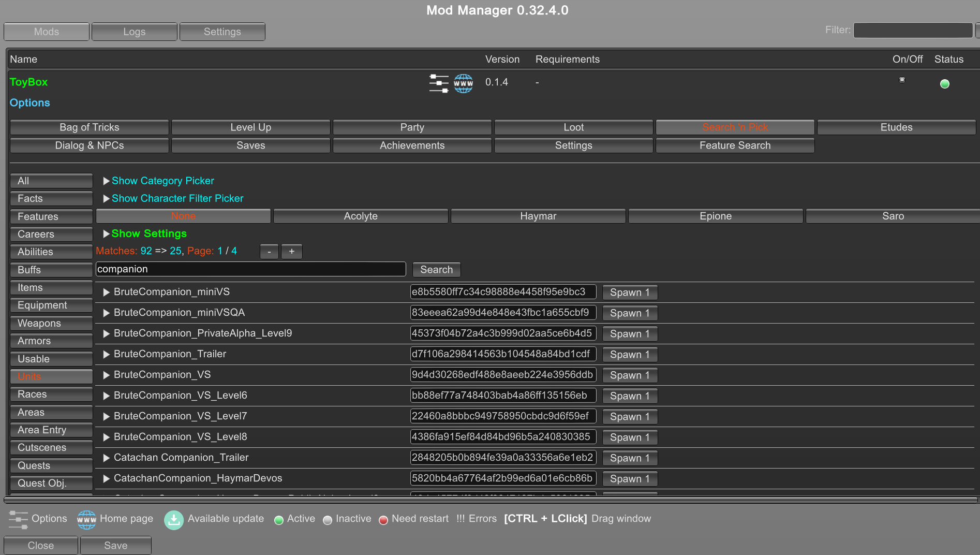Click the Available update download icon
980x555 pixels.
click(174, 520)
